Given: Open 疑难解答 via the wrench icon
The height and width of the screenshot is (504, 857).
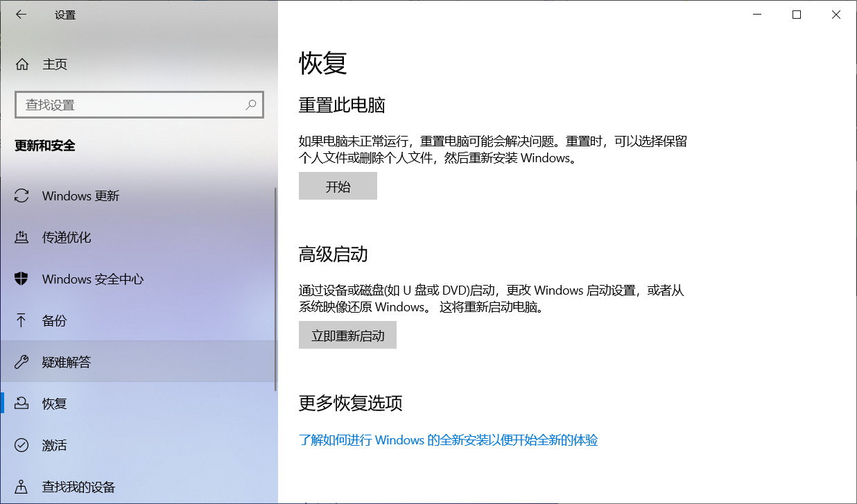Looking at the screenshot, I should [x=21, y=362].
